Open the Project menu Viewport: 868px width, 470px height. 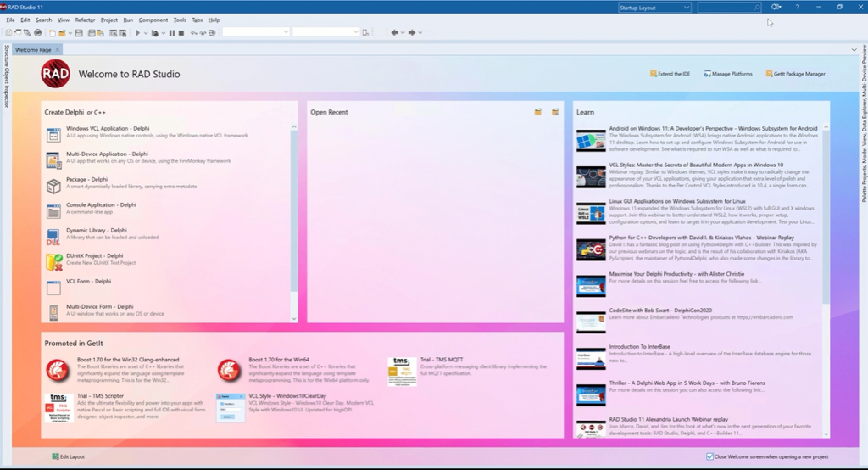pyautogui.click(x=109, y=20)
